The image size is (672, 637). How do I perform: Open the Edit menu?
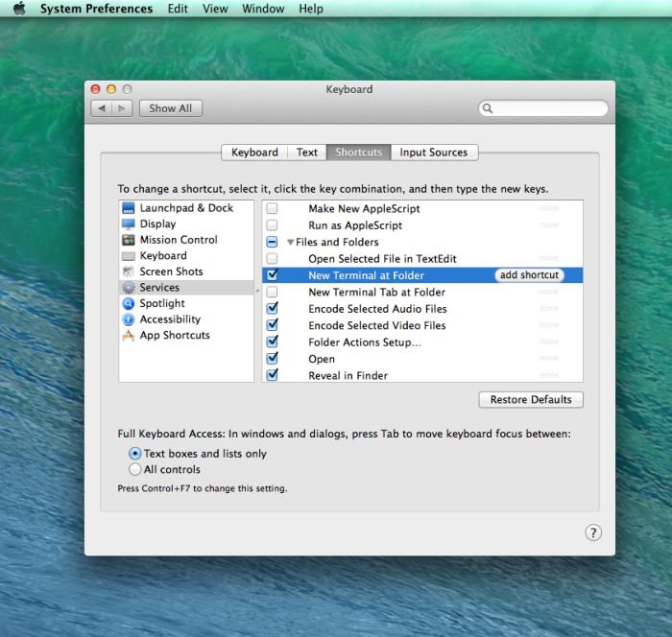coord(178,9)
